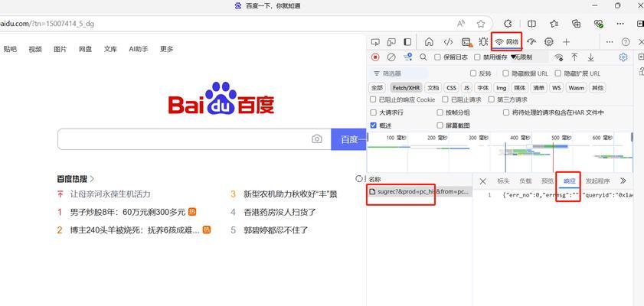The height and width of the screenshot is (306, 644).
Task: Select the 媒体 media filter
Action: (520, 88)
